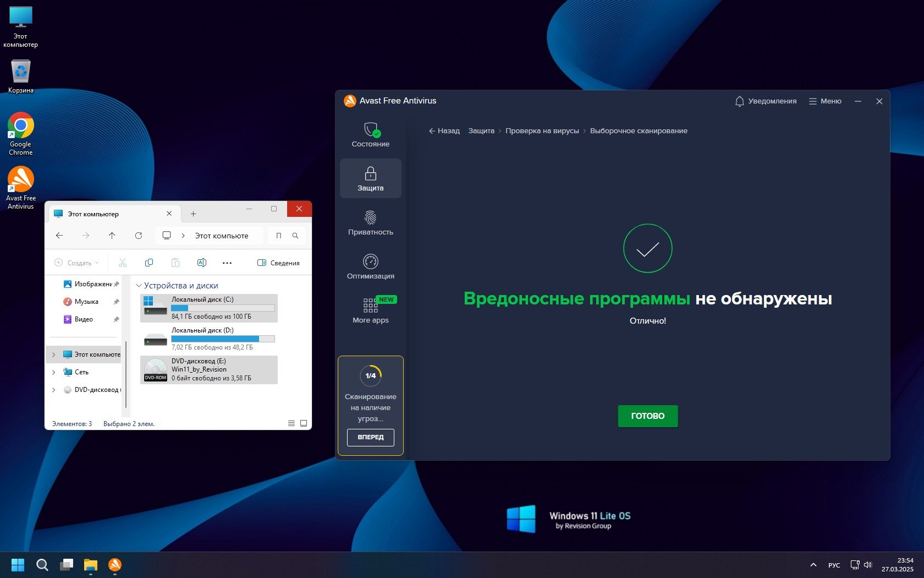Click the Paste icon in Explorer toolbar
This screenshot has height=578, width=924.
(x=175, y=263)
